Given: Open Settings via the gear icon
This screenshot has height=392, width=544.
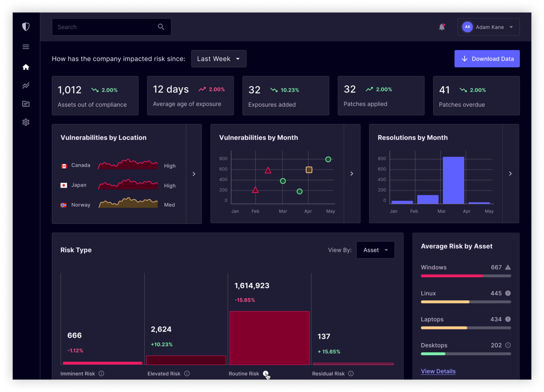Looking at the screenshot, I should pyautogui.click(x=26, y=122).
